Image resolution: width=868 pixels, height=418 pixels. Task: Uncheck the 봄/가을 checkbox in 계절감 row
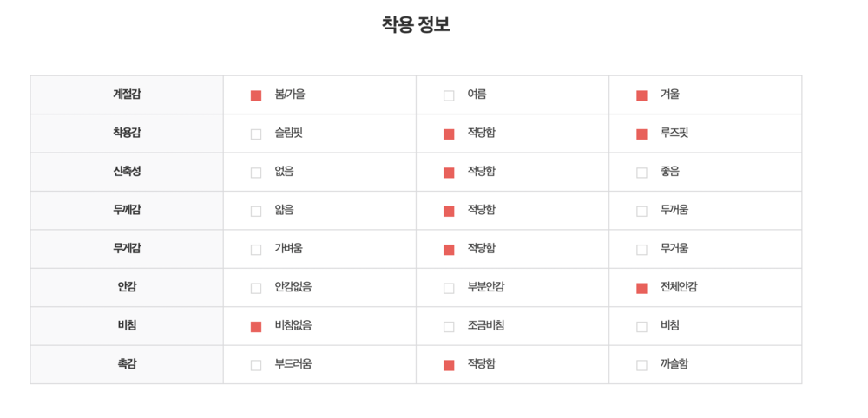pyautogui.click(x=256, y=95)
